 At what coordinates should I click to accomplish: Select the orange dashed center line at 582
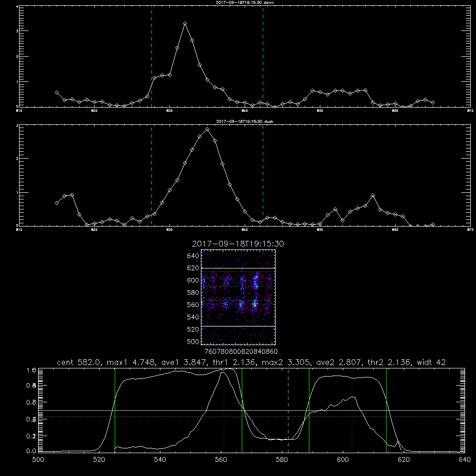pyautogui.click(x=288, y=410)
